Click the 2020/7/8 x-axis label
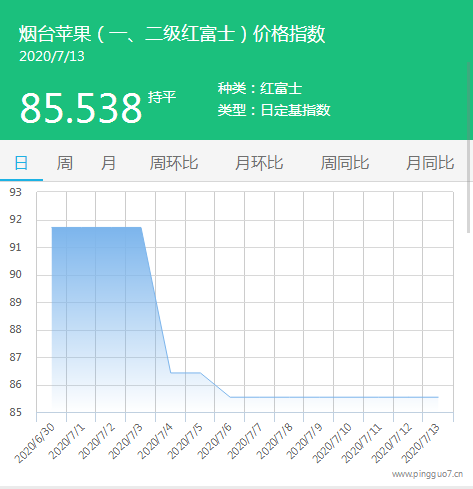The height and width of the screenshot is (489, 473). coord(274,441)
